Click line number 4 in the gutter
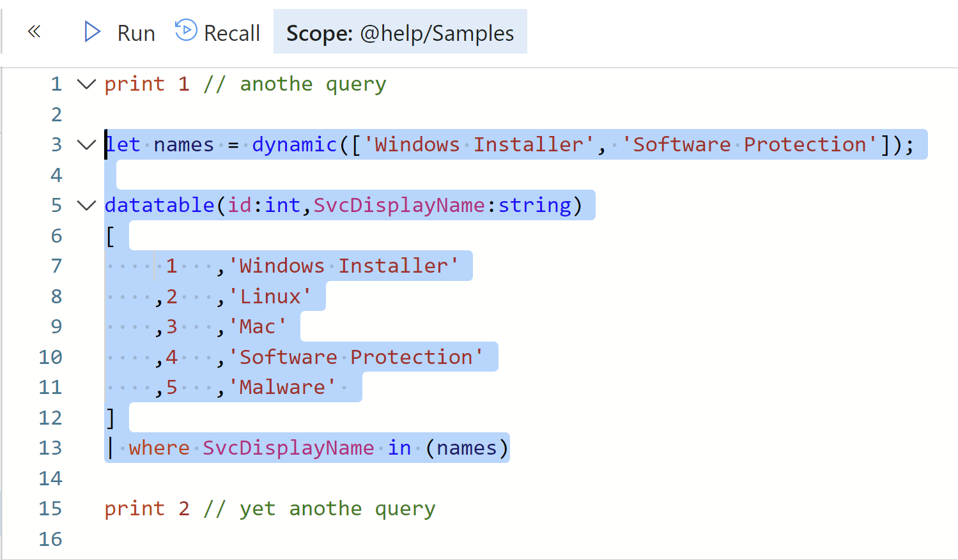This screenshot has height=560, width=958. pyautogui.click(x=56, y=175)
